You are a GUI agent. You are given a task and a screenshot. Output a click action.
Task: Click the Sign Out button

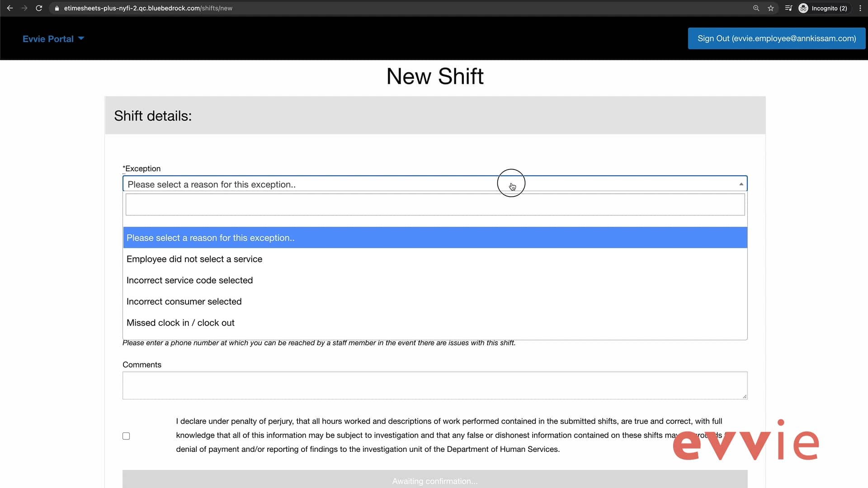pos(776,38)
